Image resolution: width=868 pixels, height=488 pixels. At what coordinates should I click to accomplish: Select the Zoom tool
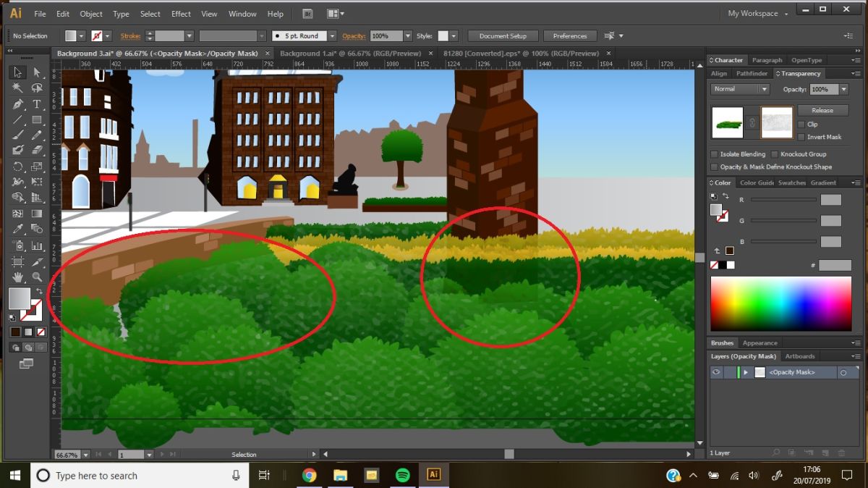tap(36, 277)
